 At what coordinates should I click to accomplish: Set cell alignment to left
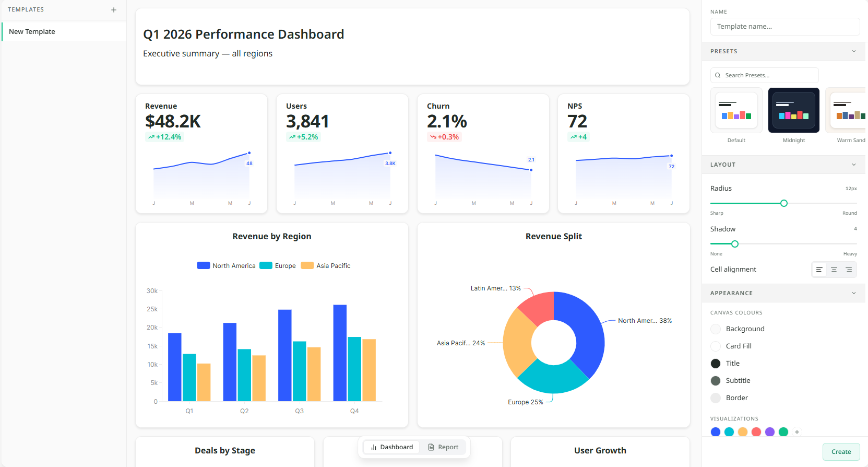tap(819, 270)
